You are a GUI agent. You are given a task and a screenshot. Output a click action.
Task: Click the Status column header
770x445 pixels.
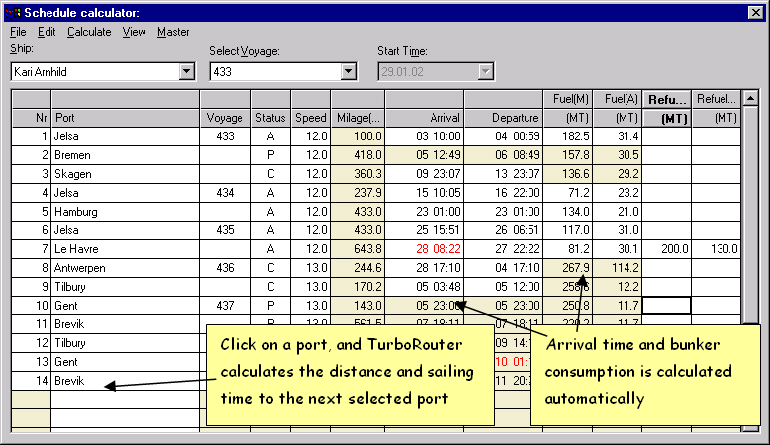pos(270,118)
